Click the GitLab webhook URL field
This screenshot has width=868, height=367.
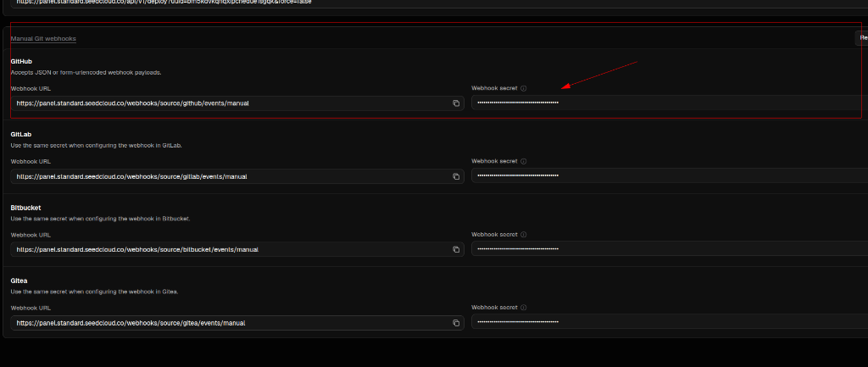tap(237, 176)
